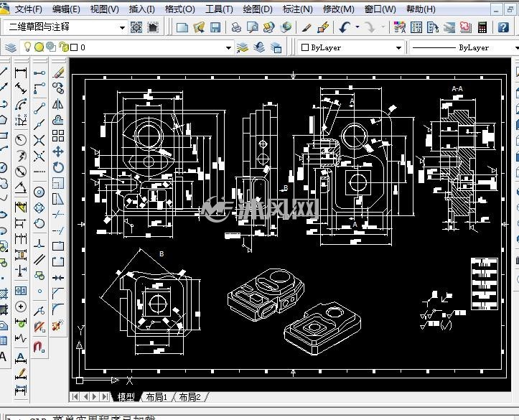Select the 模型 tab
Screen dimensions: 519x420
(x=126, y=397)
